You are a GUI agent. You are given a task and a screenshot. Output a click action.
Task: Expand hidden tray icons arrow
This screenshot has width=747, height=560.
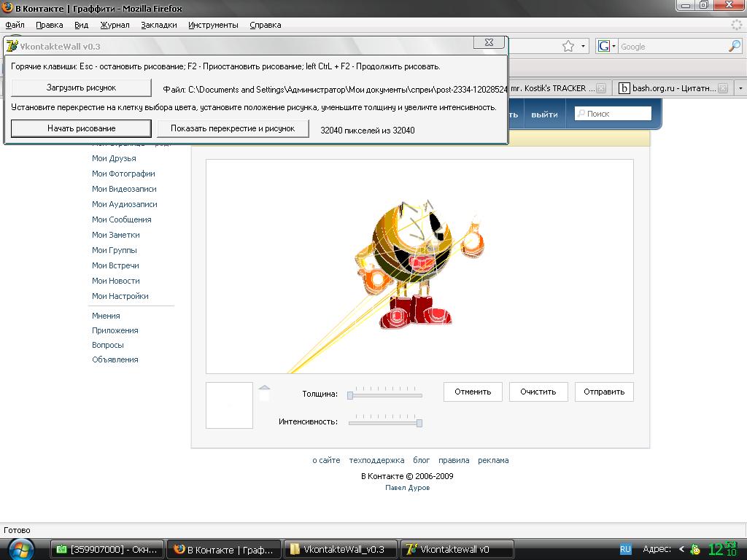pyautogui.click(x=682, y=549)
